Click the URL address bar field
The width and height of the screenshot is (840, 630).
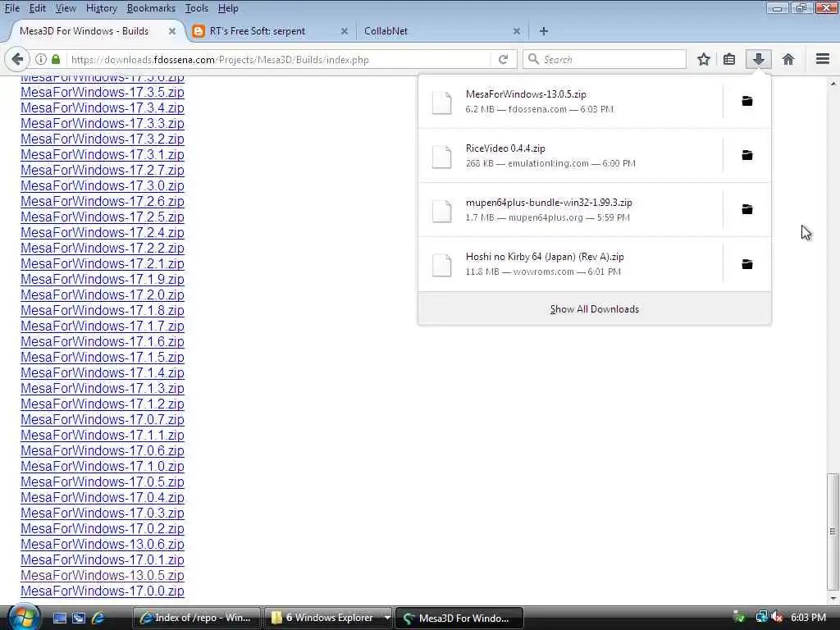(x=279, y=59)
